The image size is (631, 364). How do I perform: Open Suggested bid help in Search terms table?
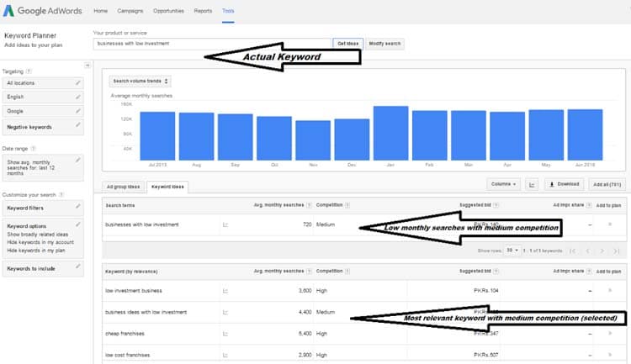point(496,205)
